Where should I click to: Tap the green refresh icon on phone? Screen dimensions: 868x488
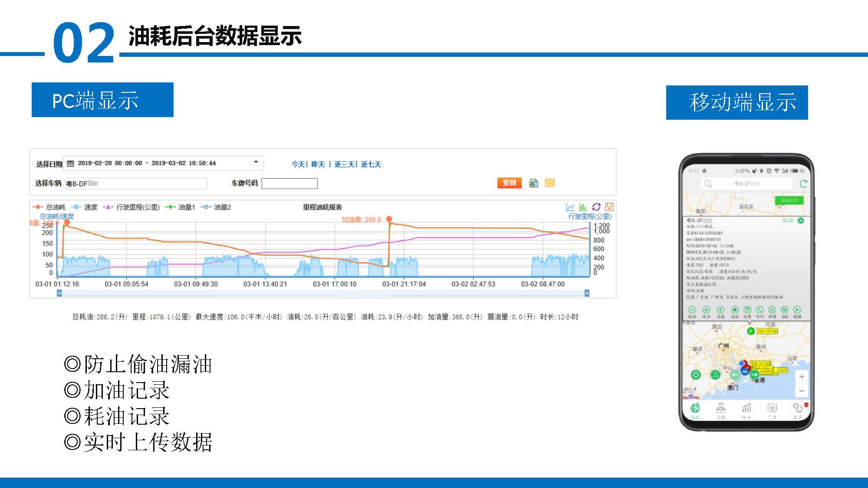(x=803, y=183)
